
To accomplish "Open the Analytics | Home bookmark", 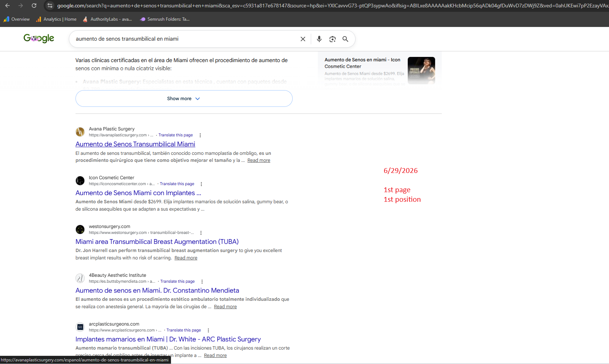I will (x=56, y=19).
